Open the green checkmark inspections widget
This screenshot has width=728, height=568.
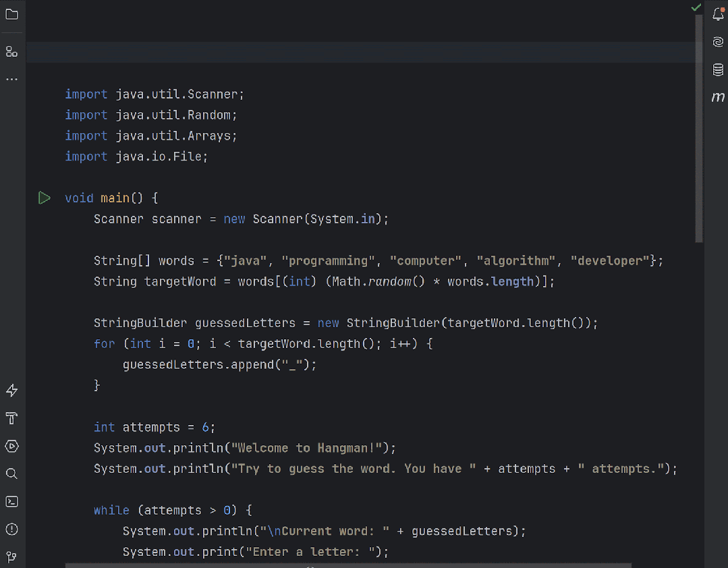696,7
